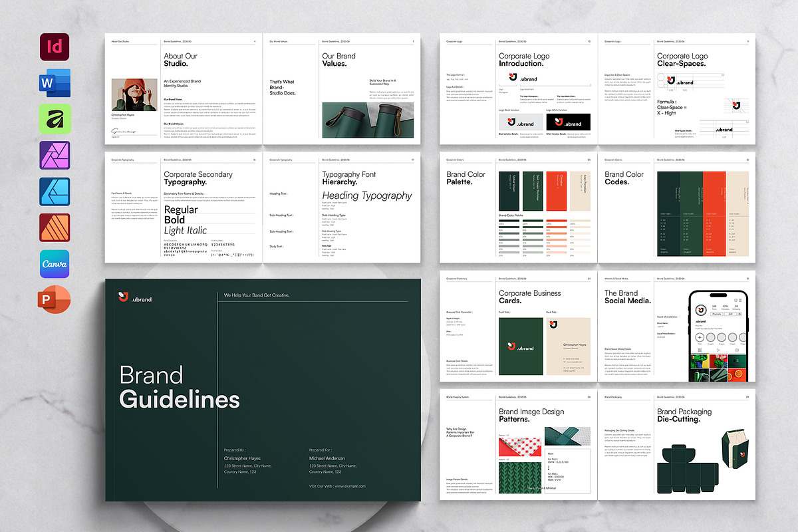Click the 'About Our Studio.' page heading

point(181,60)
